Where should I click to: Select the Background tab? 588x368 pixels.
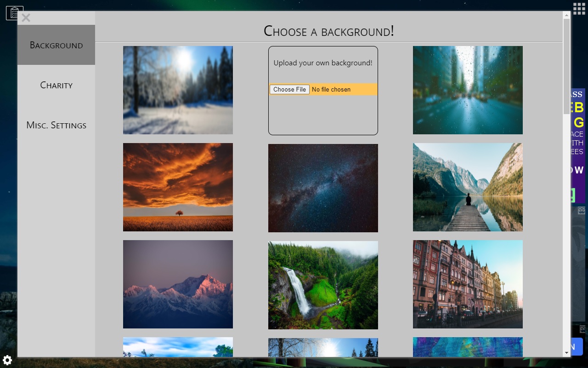pyautogui.click(x=56, y=45)
